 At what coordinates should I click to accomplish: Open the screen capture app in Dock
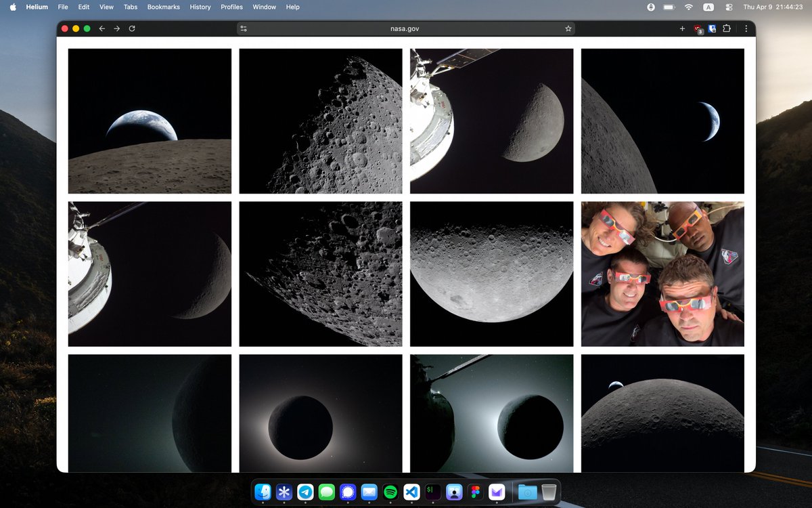click(x=454, y=492)
